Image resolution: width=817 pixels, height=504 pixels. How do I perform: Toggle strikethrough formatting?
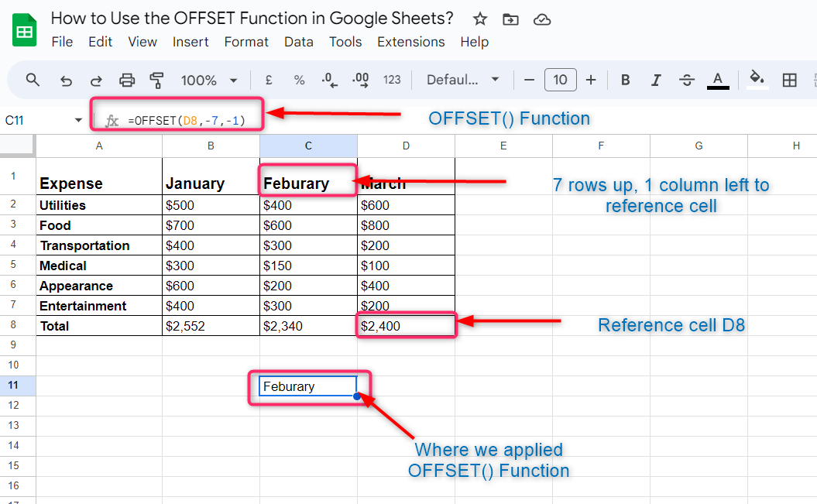[686, 80]
